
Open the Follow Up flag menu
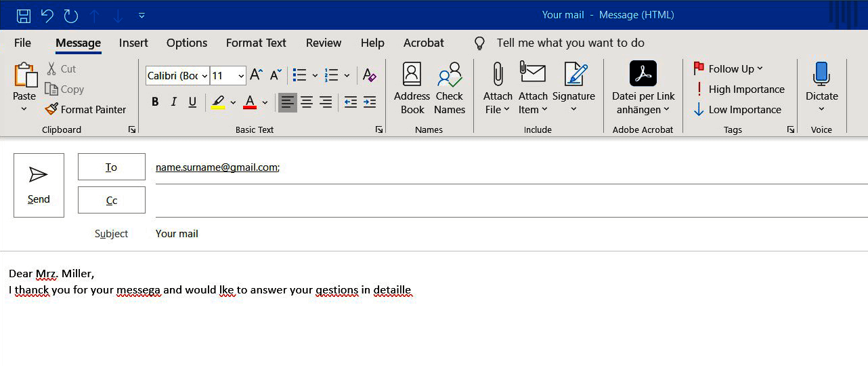pos(729,68)
